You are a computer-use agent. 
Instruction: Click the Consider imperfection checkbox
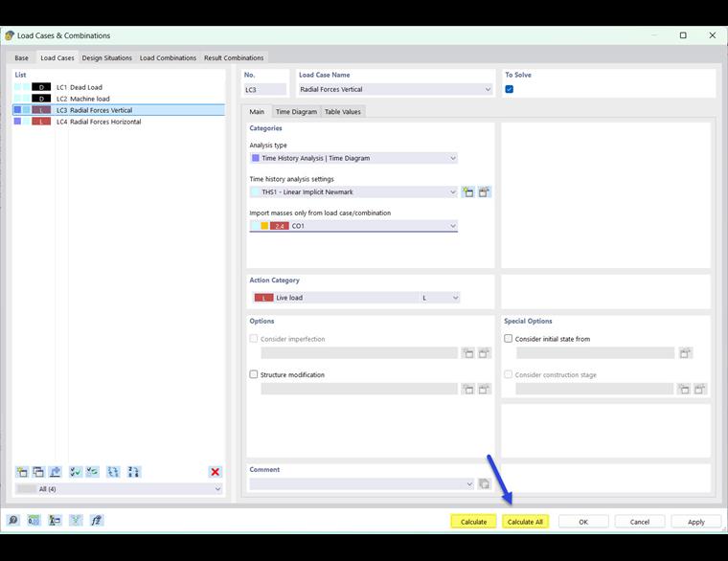coord(254,338)
